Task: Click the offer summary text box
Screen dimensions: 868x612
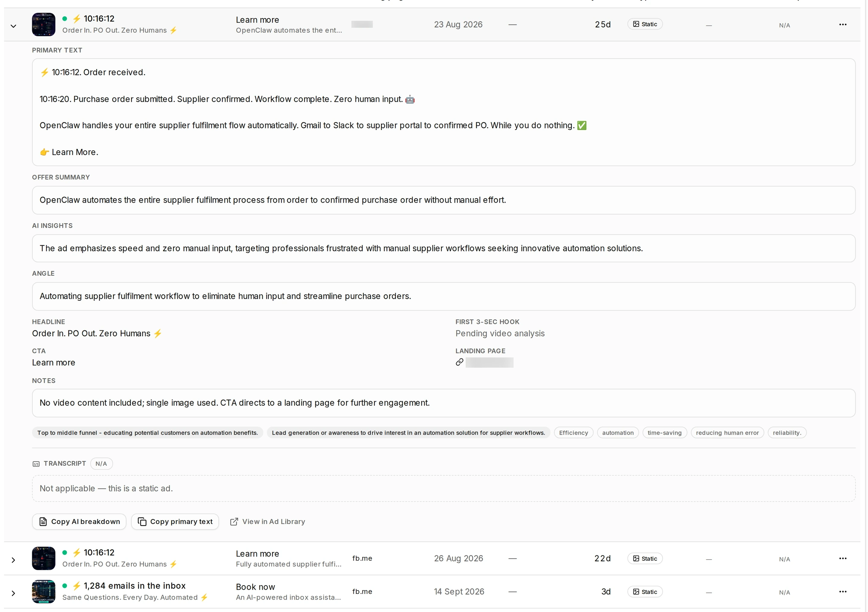Action: click(x=443, y=200)
